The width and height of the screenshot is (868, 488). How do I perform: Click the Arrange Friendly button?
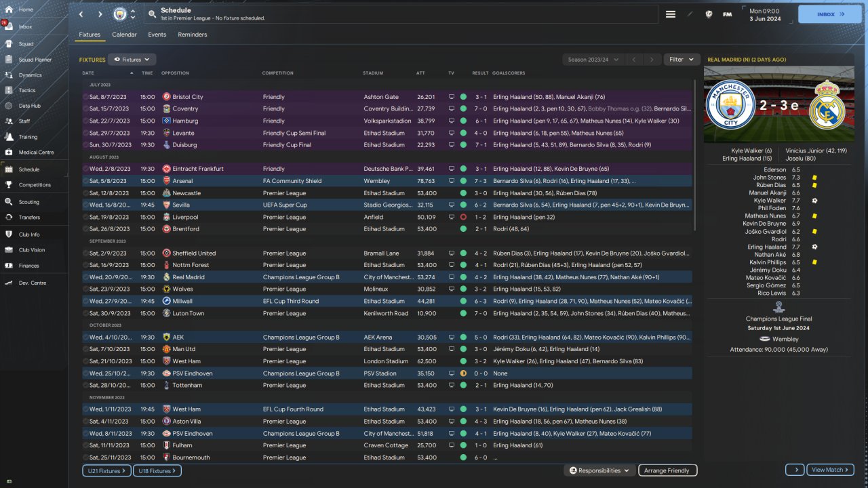[666, 470]
